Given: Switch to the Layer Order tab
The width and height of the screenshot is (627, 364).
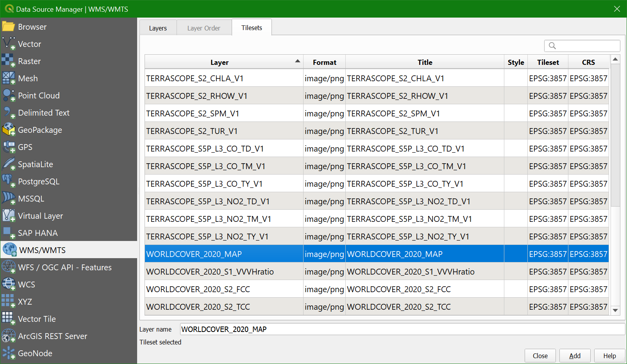Looking at the screenshot, I should (204, 28).
